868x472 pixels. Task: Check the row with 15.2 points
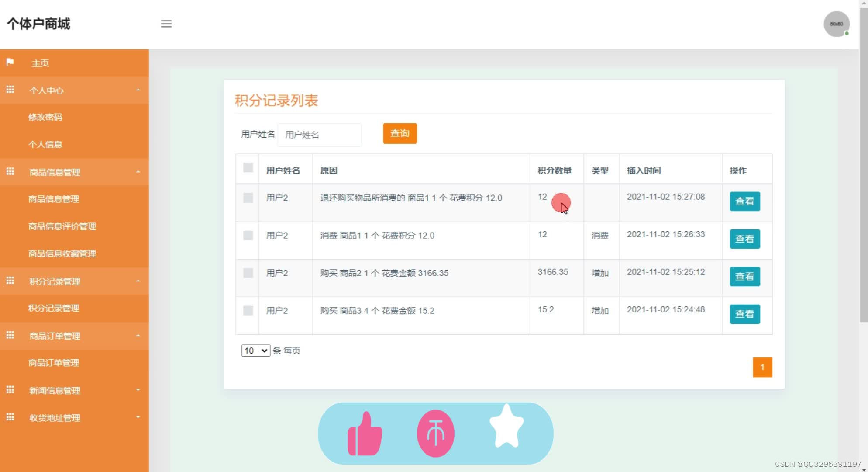pos(248,310)
